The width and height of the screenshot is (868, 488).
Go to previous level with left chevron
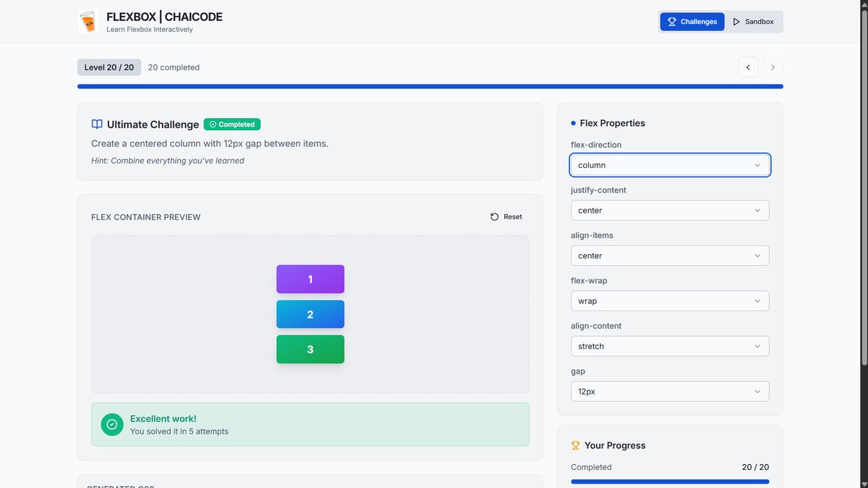pyautogui.click(x=748, y=67)
